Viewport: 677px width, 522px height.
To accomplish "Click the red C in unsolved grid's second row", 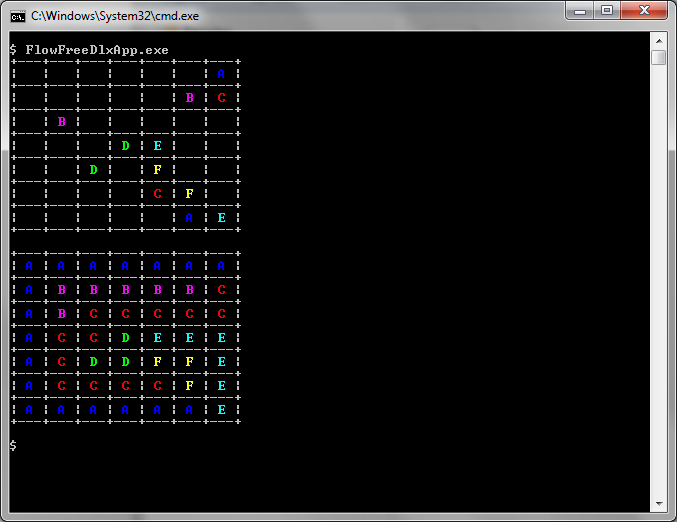I will 221,98.
